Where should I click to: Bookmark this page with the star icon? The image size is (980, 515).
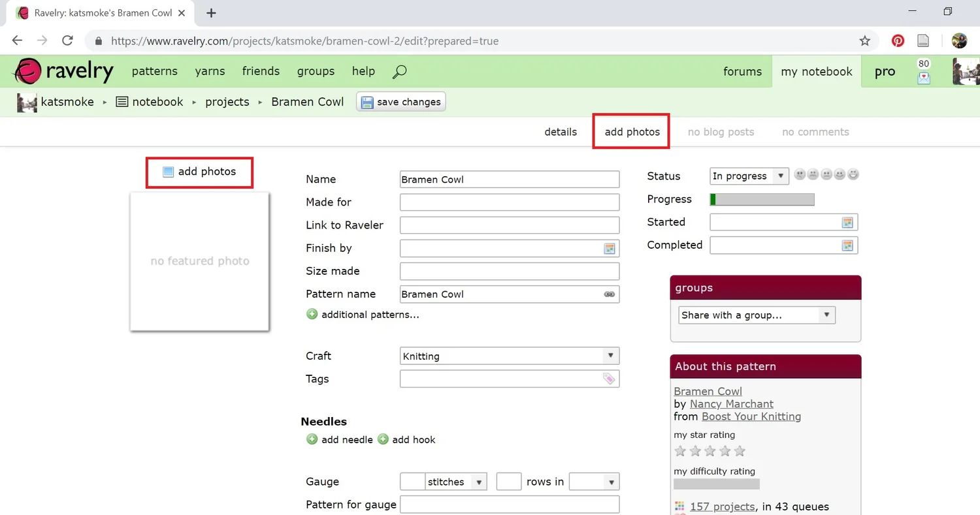865,40
